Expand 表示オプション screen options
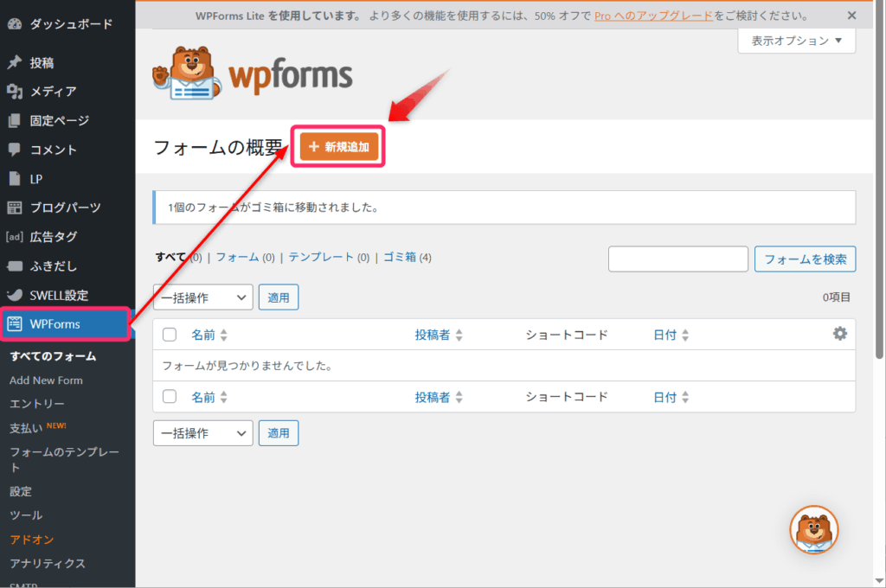Viewport: 886px width, 588px height. [x=796, y=41]
